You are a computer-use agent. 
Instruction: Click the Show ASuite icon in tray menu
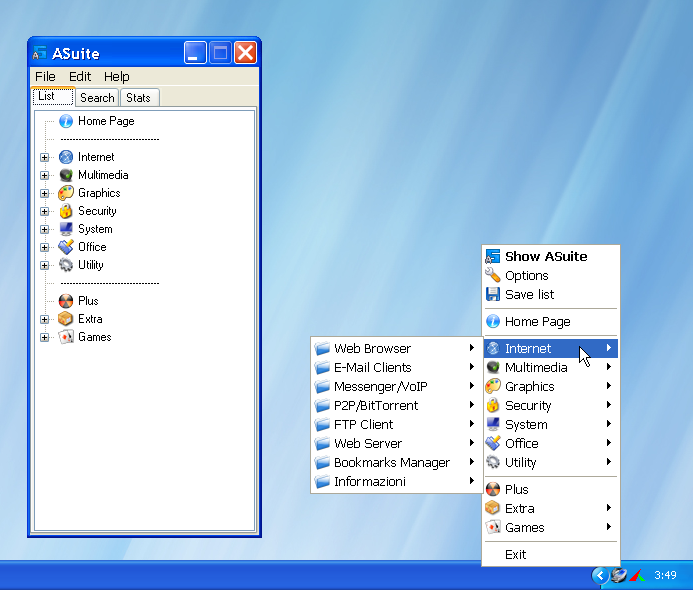point(493,256)
